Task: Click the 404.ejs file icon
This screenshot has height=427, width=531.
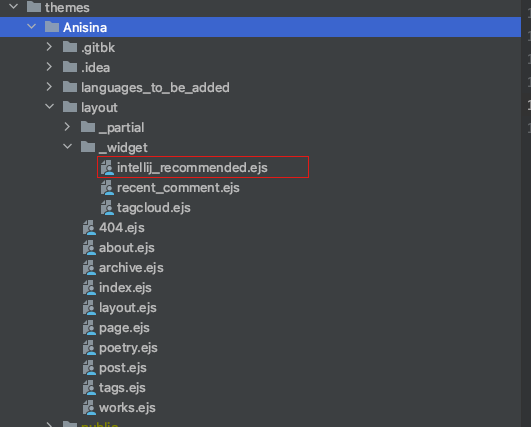Action: (x=89, y=228)
